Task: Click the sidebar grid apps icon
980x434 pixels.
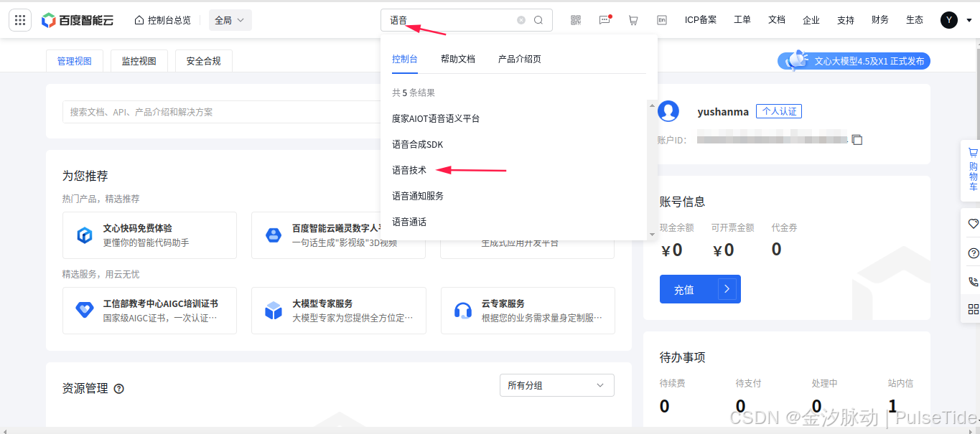Action: (x=973, y=309)
